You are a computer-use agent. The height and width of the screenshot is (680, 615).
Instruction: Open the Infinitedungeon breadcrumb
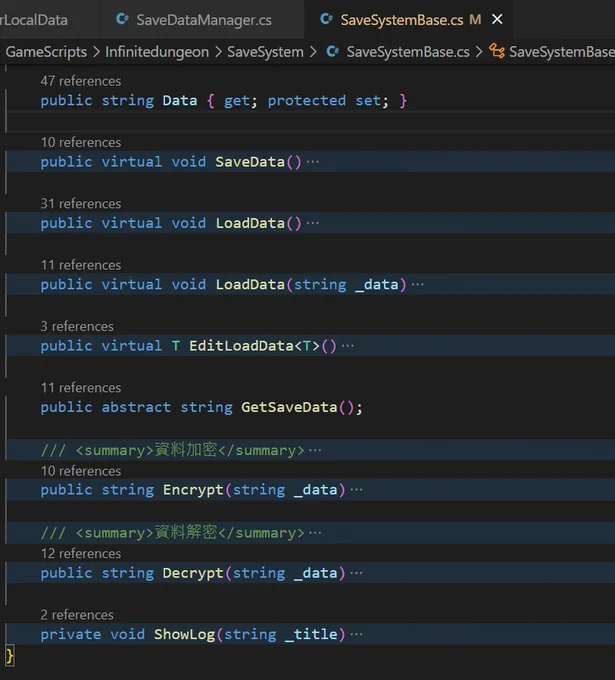pyautogui.click(x=157, y=52)
